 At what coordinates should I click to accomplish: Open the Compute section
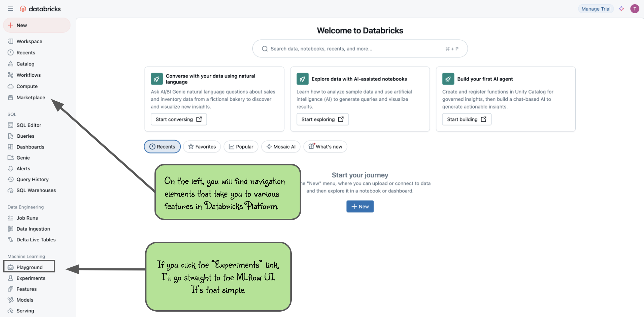[27, 86]
